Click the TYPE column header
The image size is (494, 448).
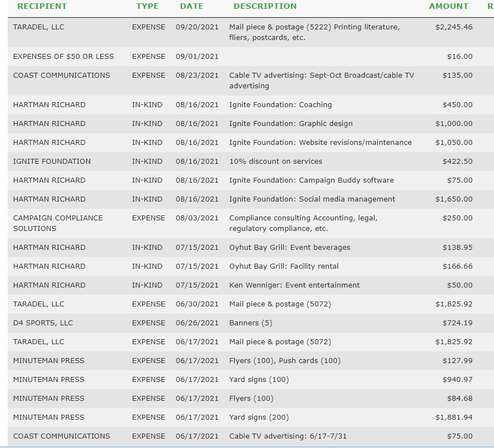click(147, 6)
